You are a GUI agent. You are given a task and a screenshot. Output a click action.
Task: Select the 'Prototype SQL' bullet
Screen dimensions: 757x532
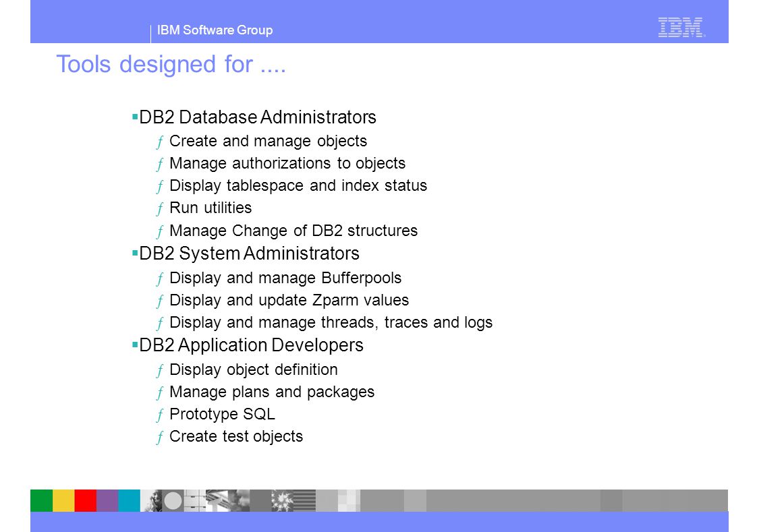pos(222,414)
